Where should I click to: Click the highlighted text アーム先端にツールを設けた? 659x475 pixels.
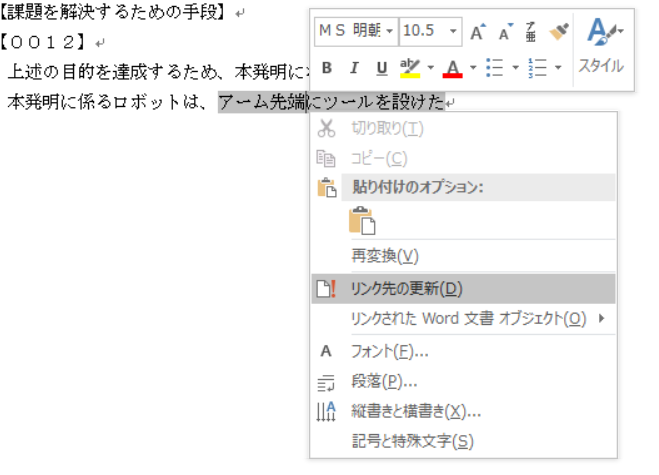point(331,102)
